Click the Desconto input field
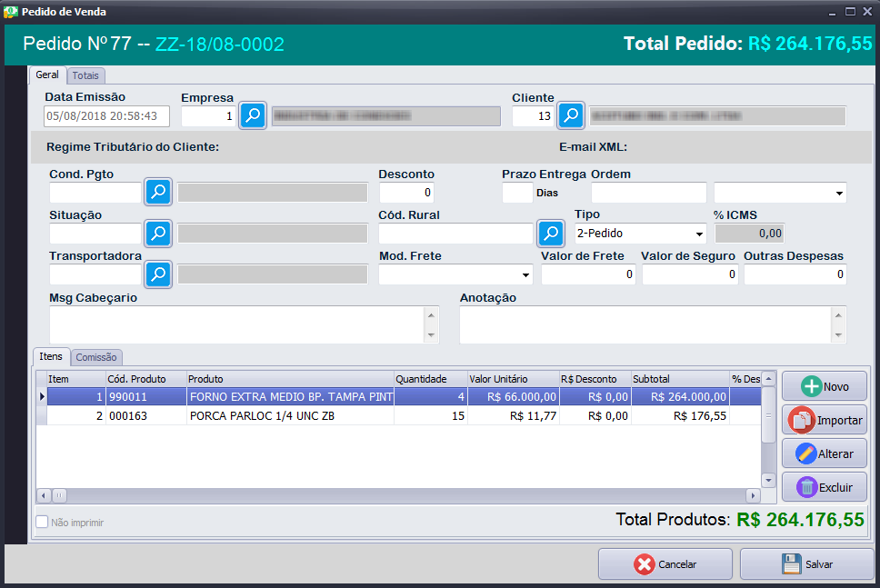Screen dimensions: 880x588 click(x=406, y=193)
